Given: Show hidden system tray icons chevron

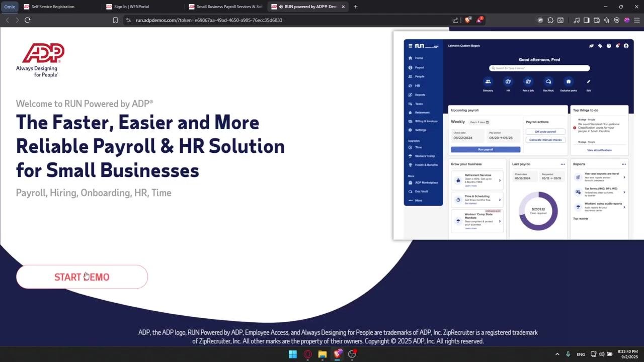Looking at the screenshot, I should [557, 354].
